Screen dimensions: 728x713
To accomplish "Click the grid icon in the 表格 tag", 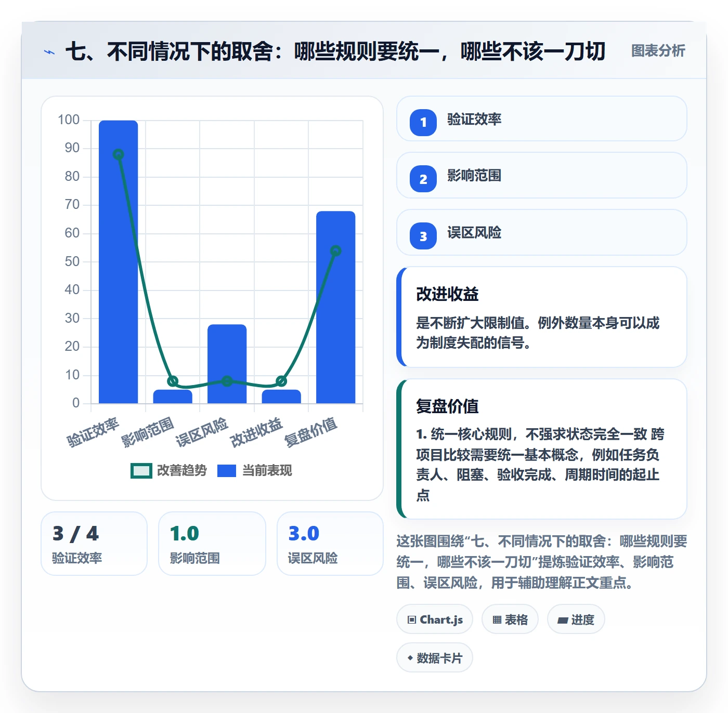I will pyautogui.click(x=497, y=619).
